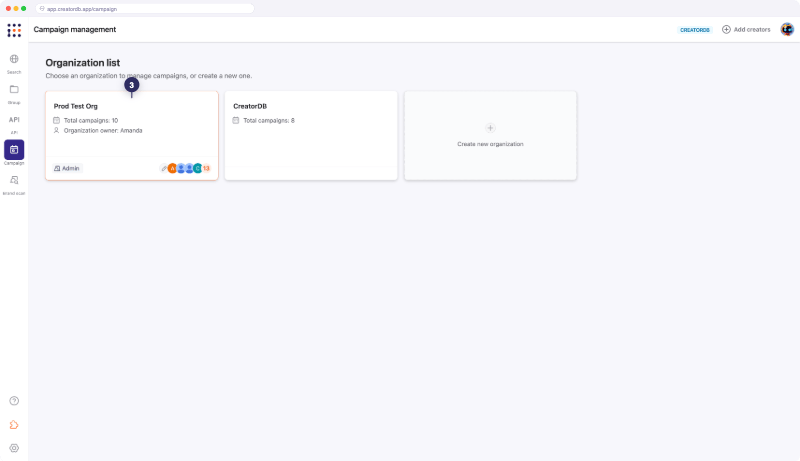Open the Search globe icon in sidebar
The image size is (800, 461).
coord(14,59)
